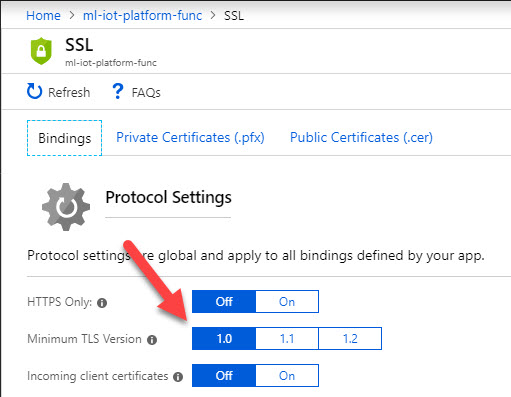Click the Protocol Settings gear icon
The image size is (511, 397).
point(66,207)
